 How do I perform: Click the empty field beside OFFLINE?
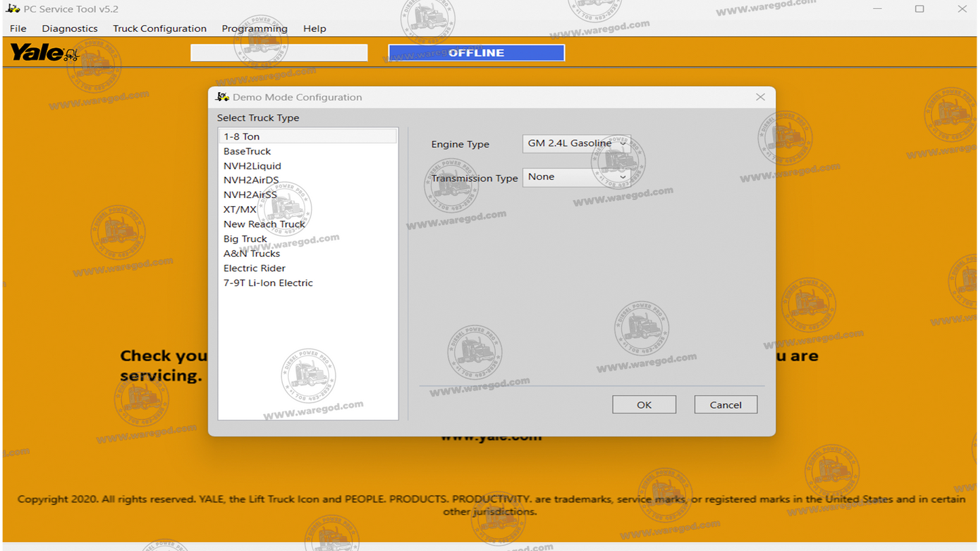pos(279,53)
